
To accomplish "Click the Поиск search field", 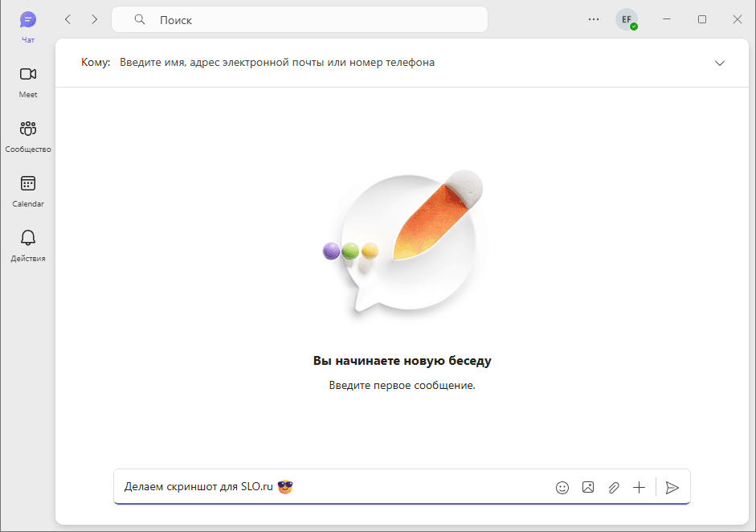I will [300, 20].
